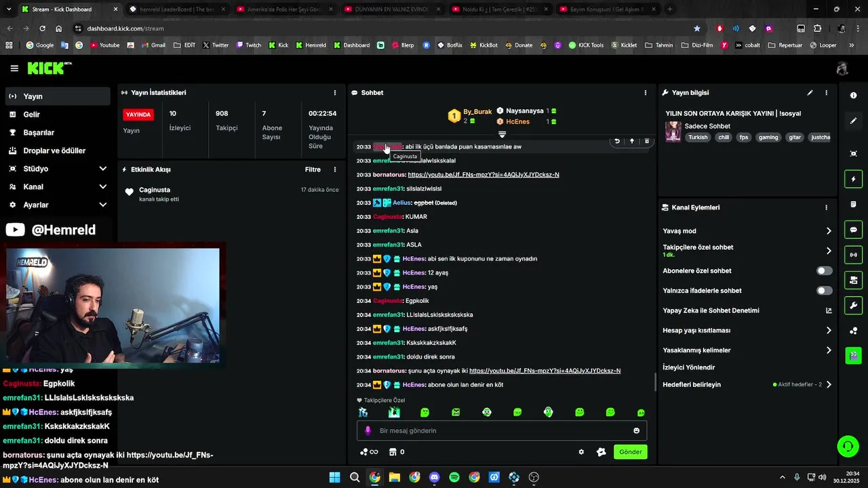Image resolution: width=868 pixels, height=488 pixels.
Task: Open the Etkinlik Akışı three-dot menu
Action: pyautogui.click(x=334, y=169)
